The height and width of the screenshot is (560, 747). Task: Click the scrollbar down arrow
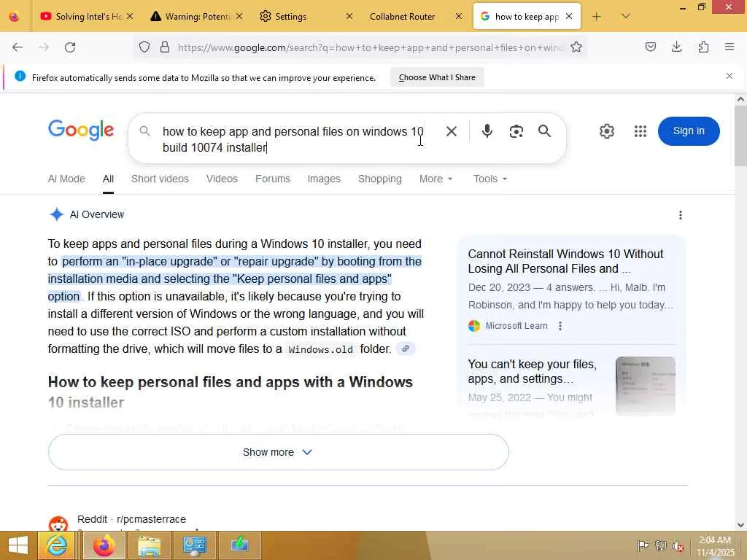coord(740,525)
